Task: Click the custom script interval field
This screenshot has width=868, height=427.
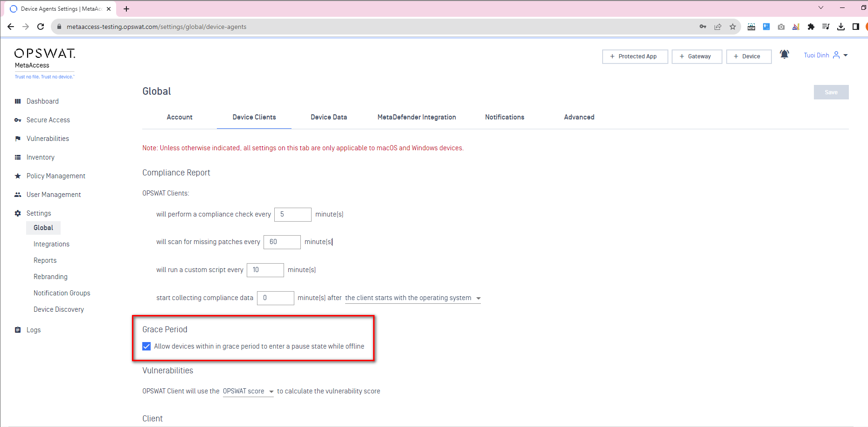Action: click(265, 270)
